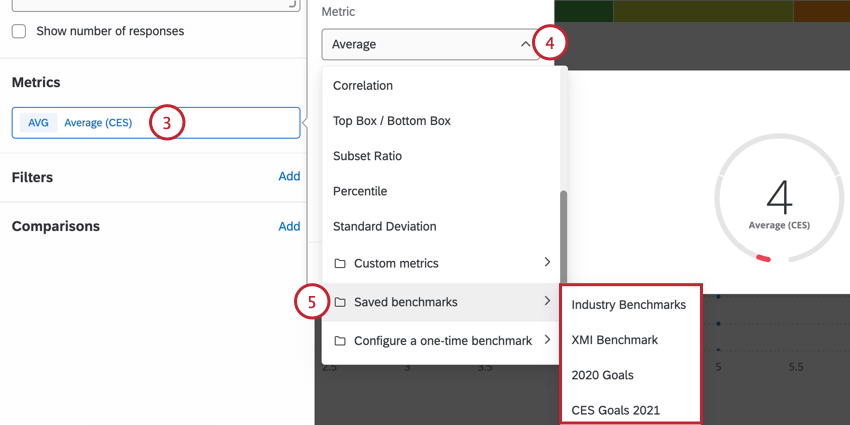Viewport: 850px width, 425px height.
Task: Pick Percentile metric option
Action: point(360,191)
